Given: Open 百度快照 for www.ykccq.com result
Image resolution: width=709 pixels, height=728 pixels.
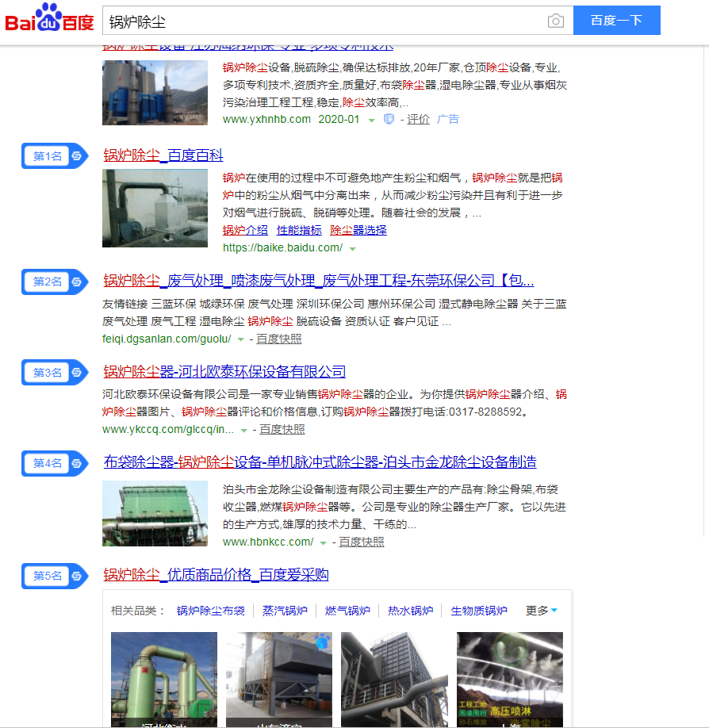Looking at the screenshot, I should 282,430.
